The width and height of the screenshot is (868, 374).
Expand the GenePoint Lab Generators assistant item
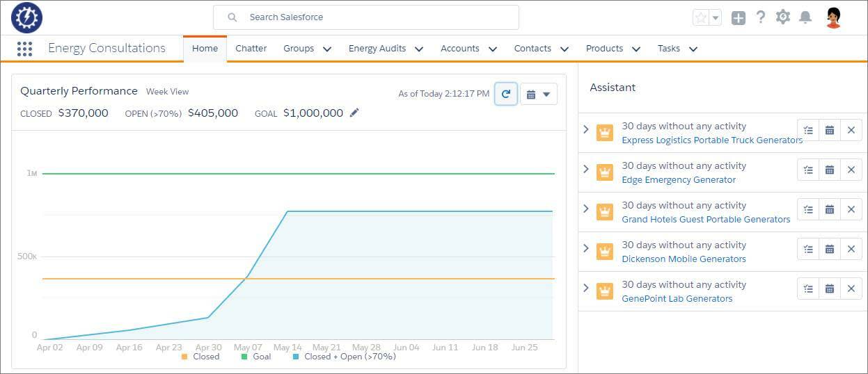[x=586, y=288]
